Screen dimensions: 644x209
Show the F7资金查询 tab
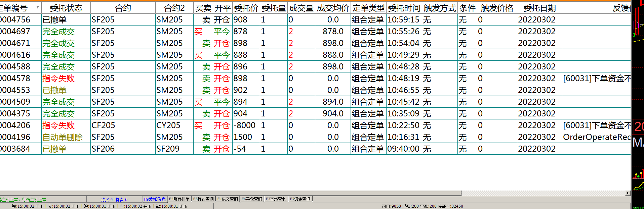pos(300,199)
